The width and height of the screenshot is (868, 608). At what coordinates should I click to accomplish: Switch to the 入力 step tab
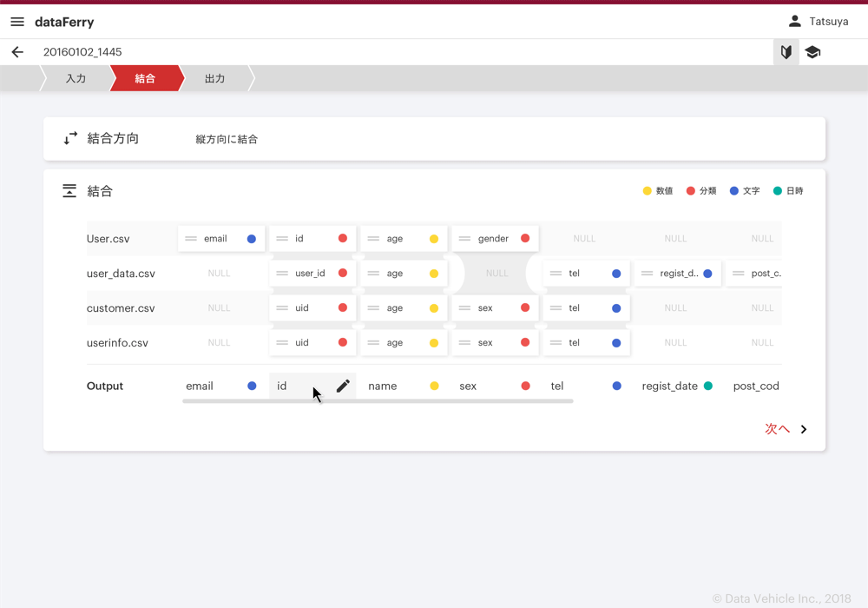click(x=76, y=78)
